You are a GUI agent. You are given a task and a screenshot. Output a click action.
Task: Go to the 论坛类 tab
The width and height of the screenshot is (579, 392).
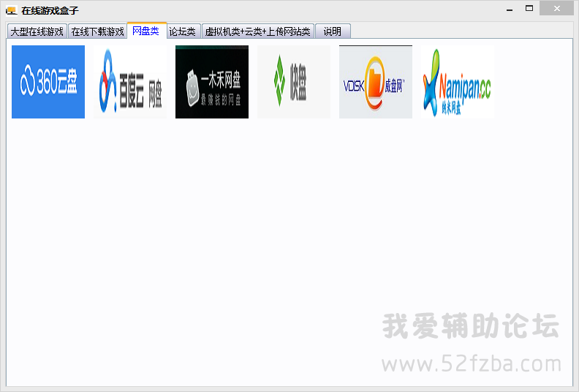pos(183,31)
